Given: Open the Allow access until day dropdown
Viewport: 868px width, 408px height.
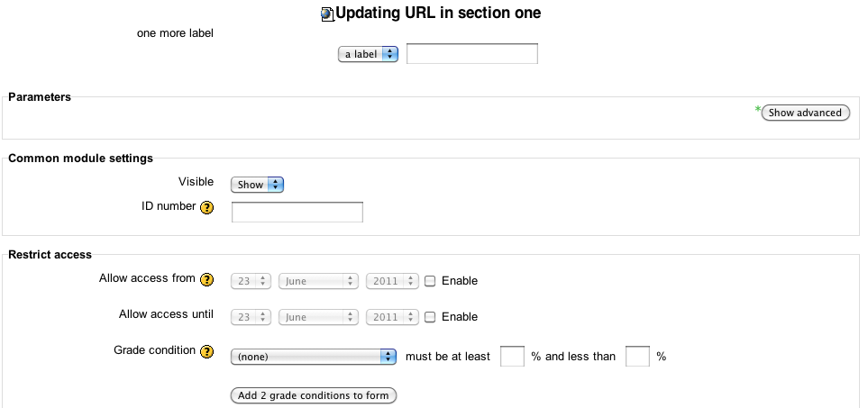Looking at the screenshot, I should [251, 317].
